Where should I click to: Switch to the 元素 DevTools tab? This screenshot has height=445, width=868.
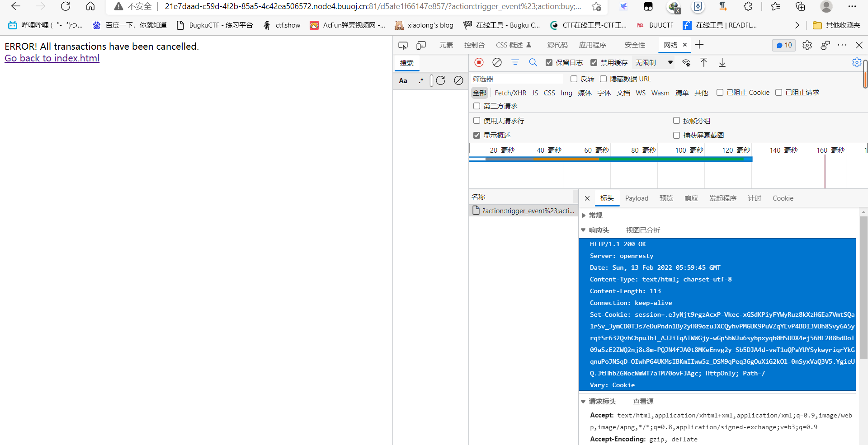point(446,45)
